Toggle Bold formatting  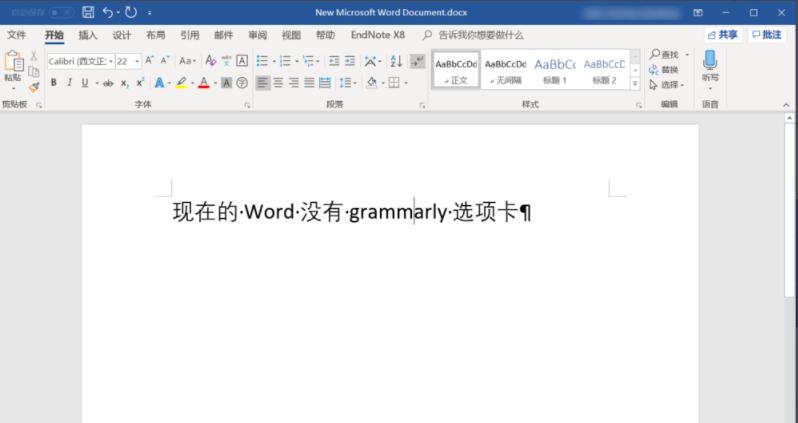tap(53, 82)
